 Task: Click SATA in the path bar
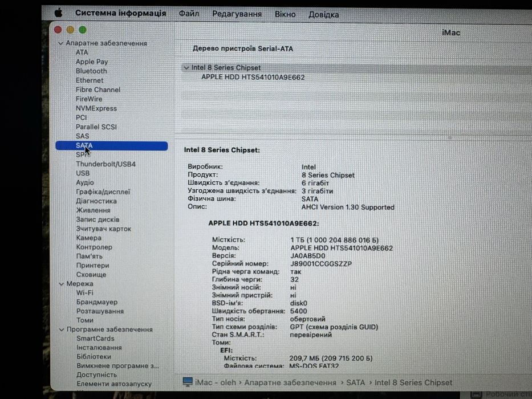coord(356,382)
